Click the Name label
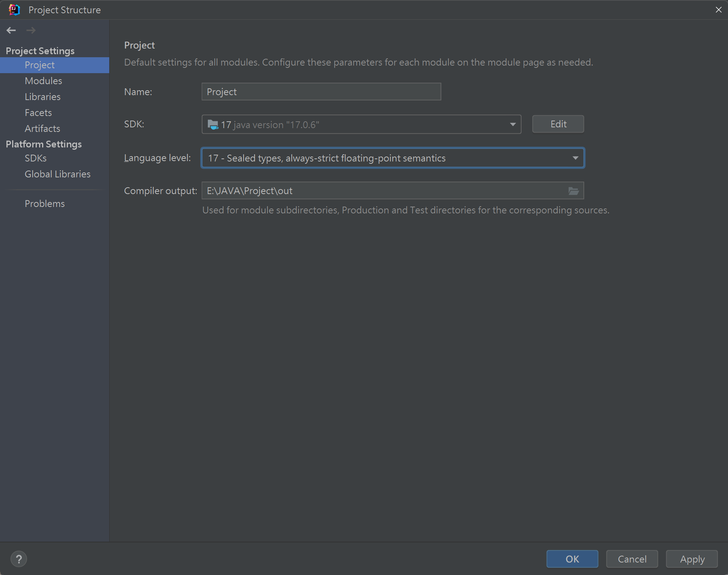Image resolution: width=728 pixels, height=575 pixels. [138, 92]
